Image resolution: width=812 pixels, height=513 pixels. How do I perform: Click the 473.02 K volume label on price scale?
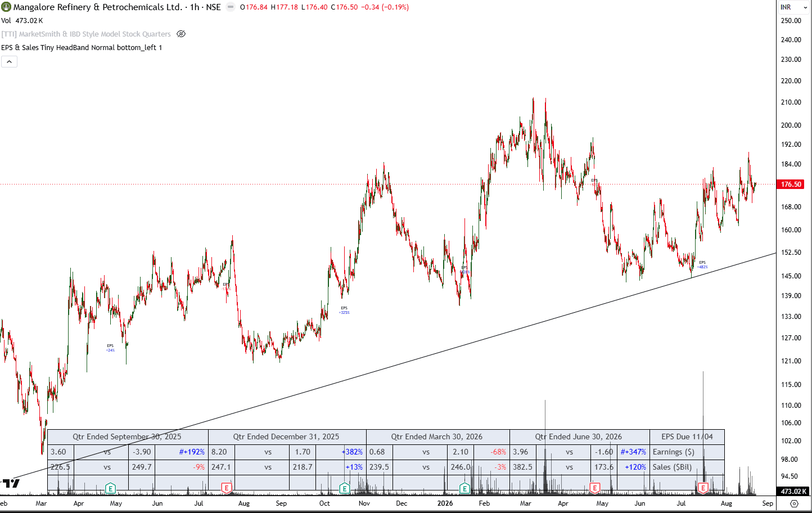(x=793, y=492)
